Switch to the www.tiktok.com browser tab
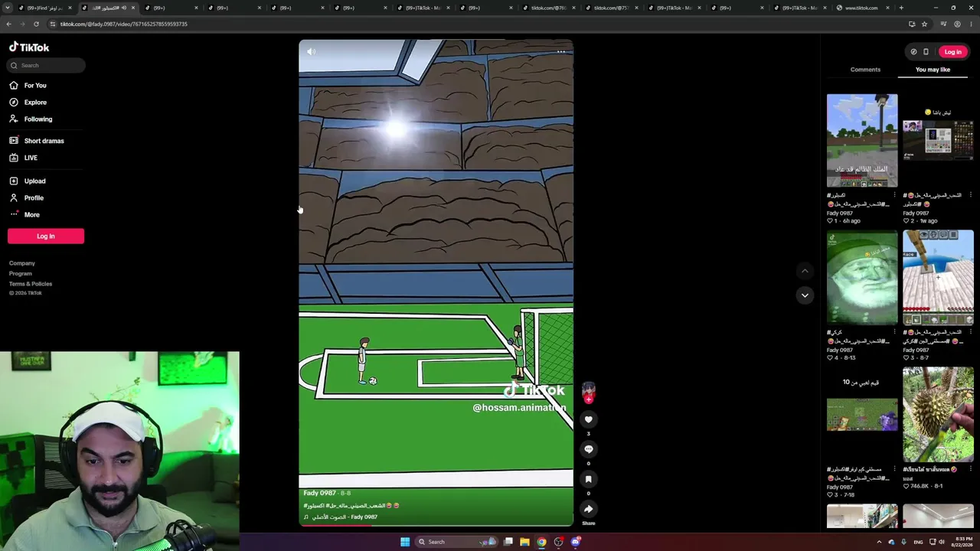The height and width of the screenshot is (551, 980). click(861, 8)
